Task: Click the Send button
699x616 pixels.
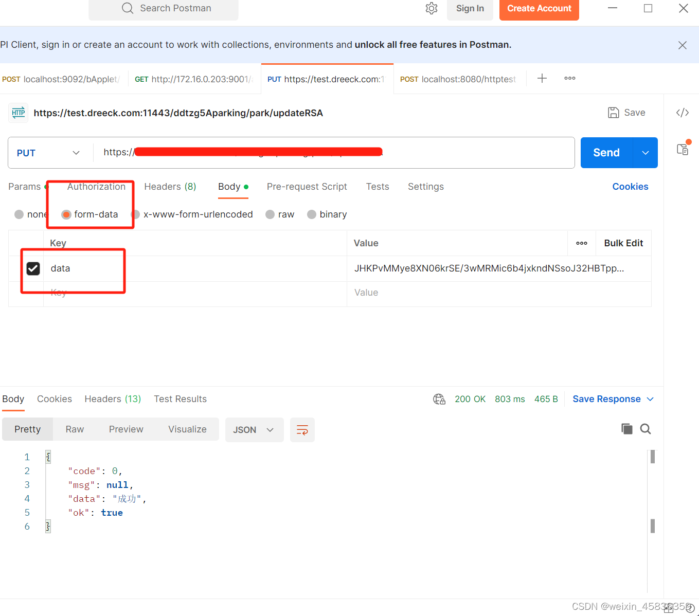Action: point(606,153)
